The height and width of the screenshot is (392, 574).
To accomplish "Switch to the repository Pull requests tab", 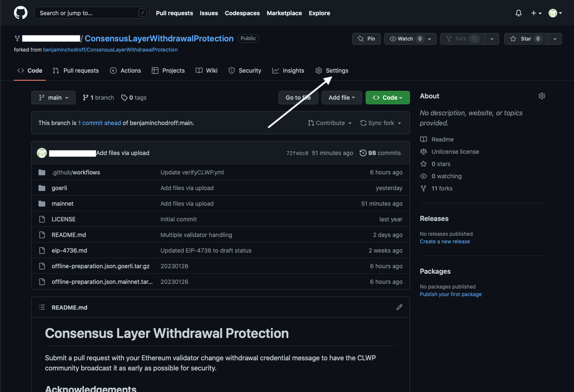I will coord(76,71).
